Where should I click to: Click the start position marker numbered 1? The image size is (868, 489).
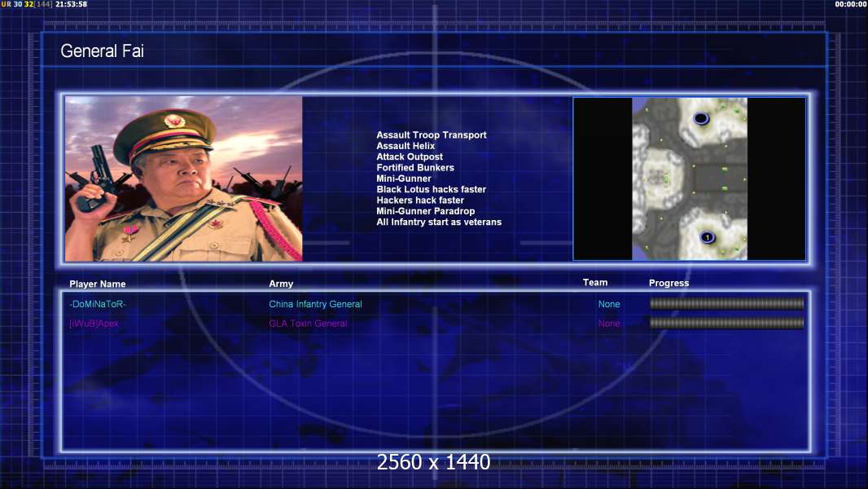coord(707,238)
